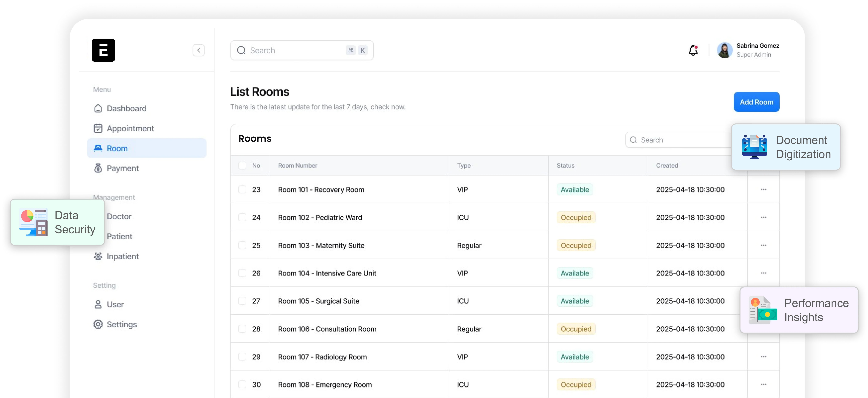
Task: Click the User person icon in sidebar
Action: point(98,304)
